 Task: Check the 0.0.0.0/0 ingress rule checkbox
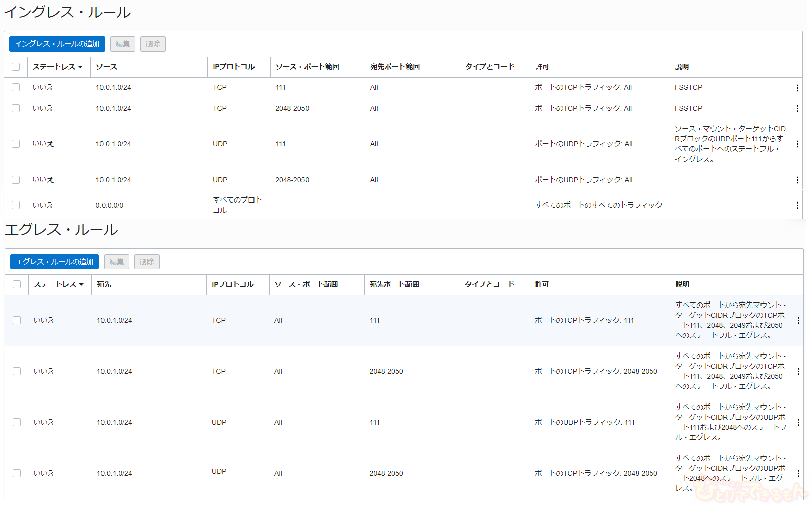pyautogui.click(x=16, y=205)
